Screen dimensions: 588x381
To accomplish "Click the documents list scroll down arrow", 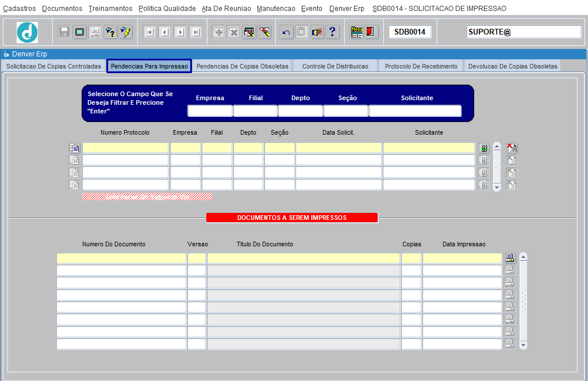I will (523, 345).
